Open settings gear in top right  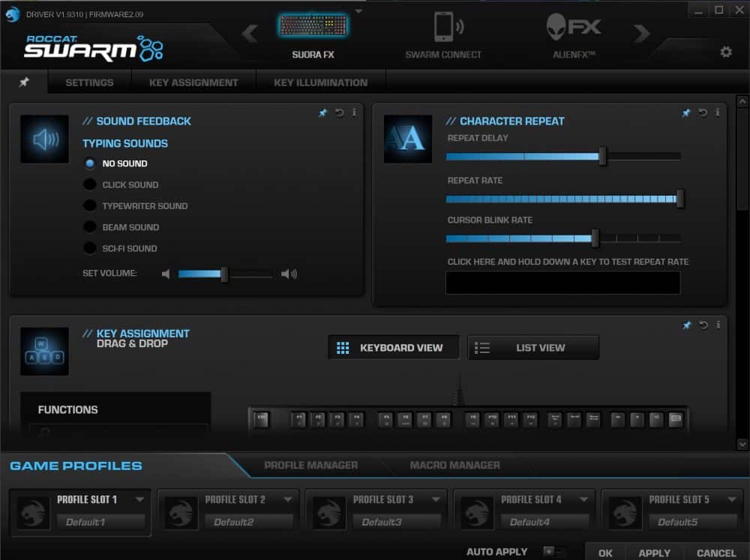point(725,52)
